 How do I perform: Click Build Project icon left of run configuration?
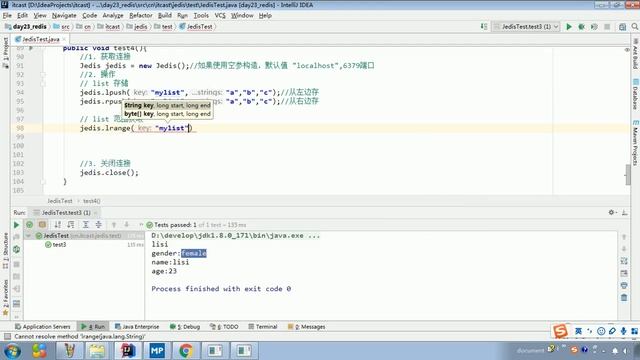[x=484, y=27]
